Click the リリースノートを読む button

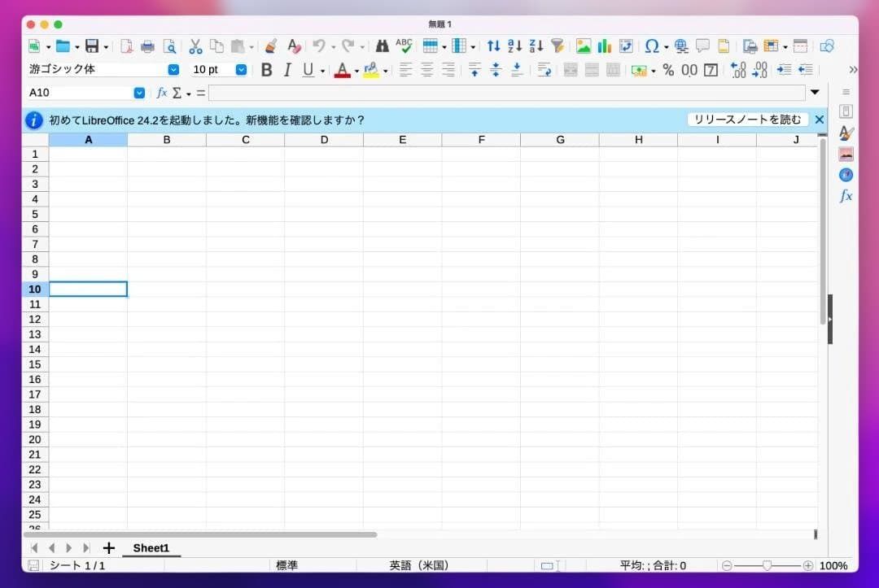(748, 119)
